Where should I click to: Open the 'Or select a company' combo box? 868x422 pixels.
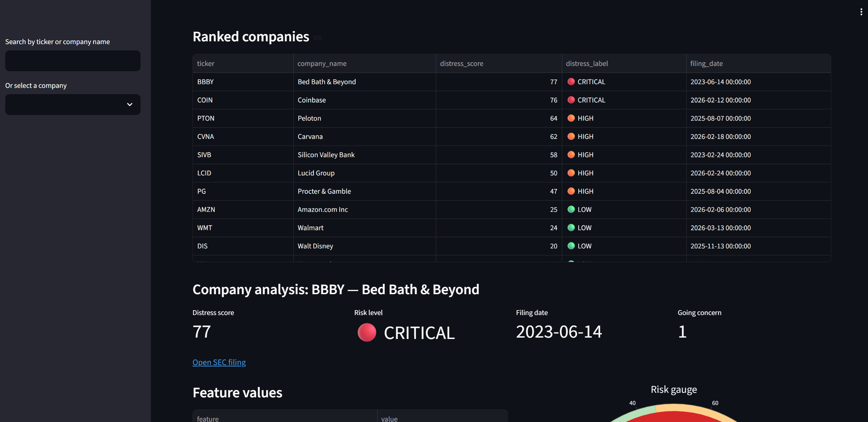click(x=73, y=105)
